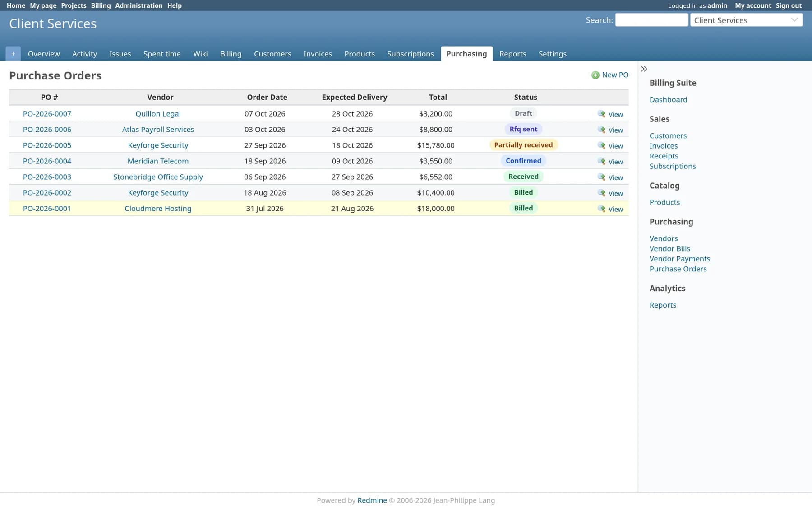812x508 pixels.
Task: Click the view icon for PO-2026-0005
Action: click(601, 145)
